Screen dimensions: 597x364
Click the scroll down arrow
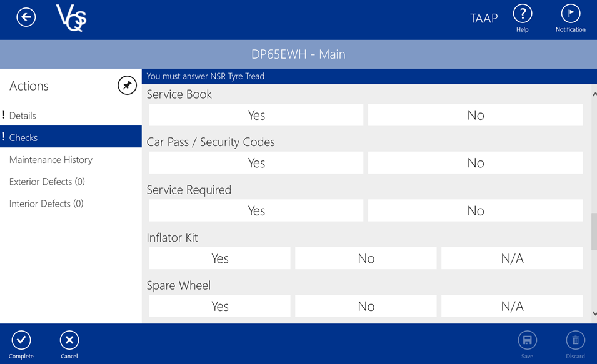(594, 313)
